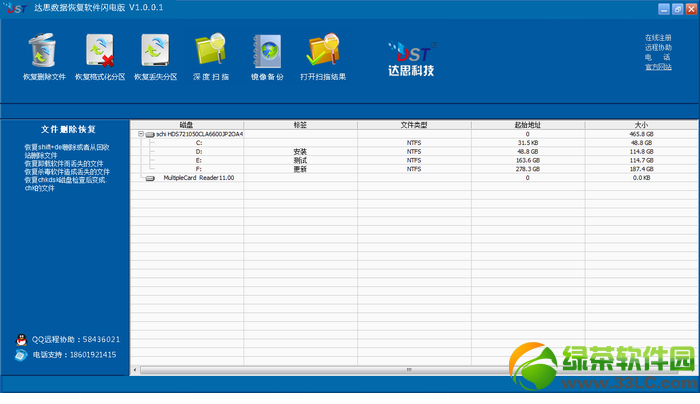700x404 pixels.
Task: Open 恢复格式化分区 formatted partition recovery
Action: click(99, 51)
